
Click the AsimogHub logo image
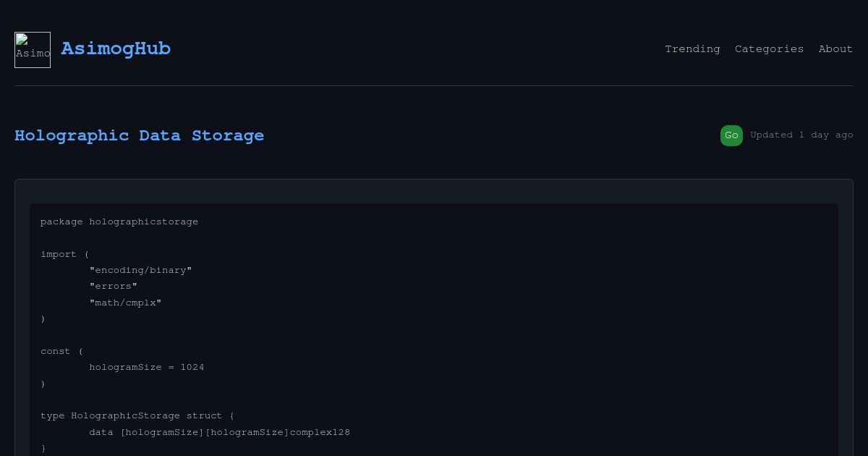(33, 50)
